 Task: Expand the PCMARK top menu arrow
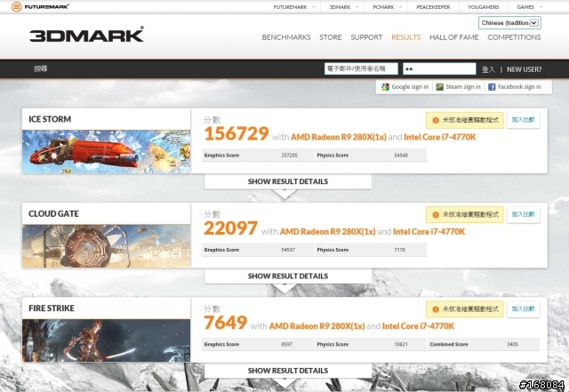click(400, 7)
